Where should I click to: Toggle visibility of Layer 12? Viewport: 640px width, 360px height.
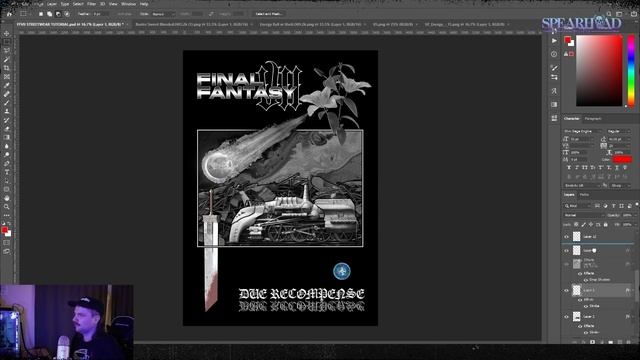[x=566, y=237]
